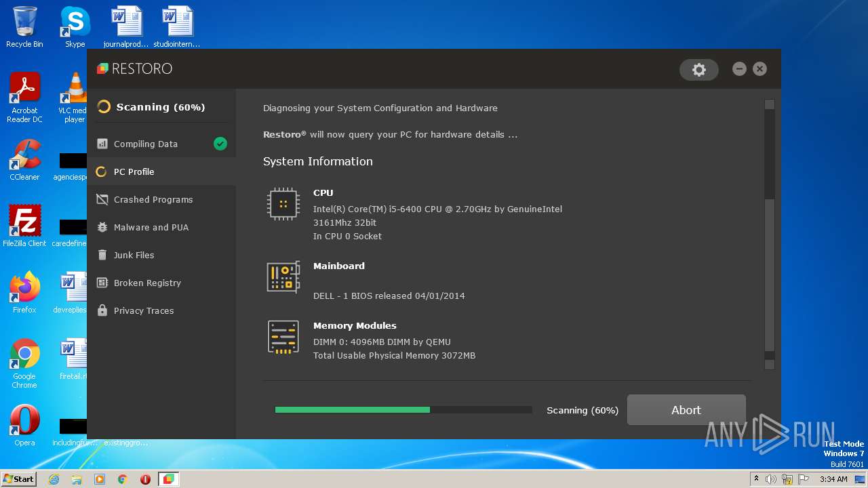Show hidden system tray icons
Image resolution: width=868 pixels, height=488 pixels.
pos(756,479)
